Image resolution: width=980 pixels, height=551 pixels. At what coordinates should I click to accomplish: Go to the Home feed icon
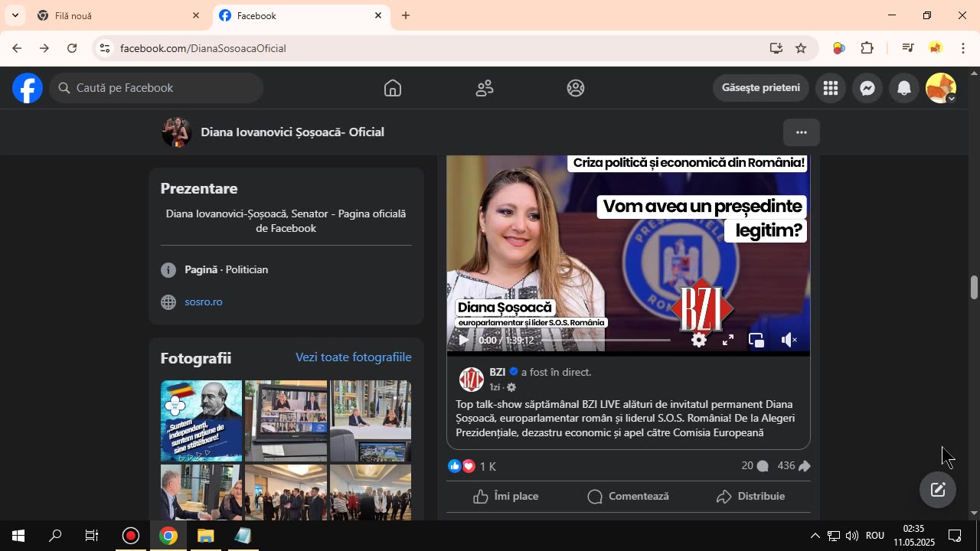393,88
